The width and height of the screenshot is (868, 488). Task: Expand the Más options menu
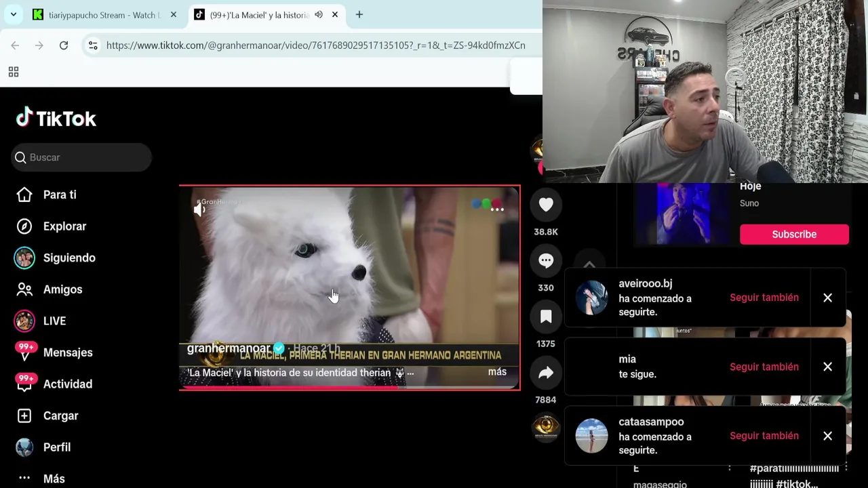point(54,479)
